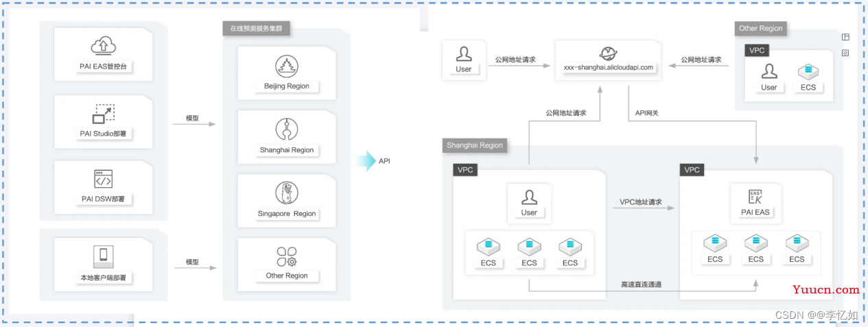The image size is (868, 327).
Task: Click the VPC tag above the Shanghai User
Action: 465,169
